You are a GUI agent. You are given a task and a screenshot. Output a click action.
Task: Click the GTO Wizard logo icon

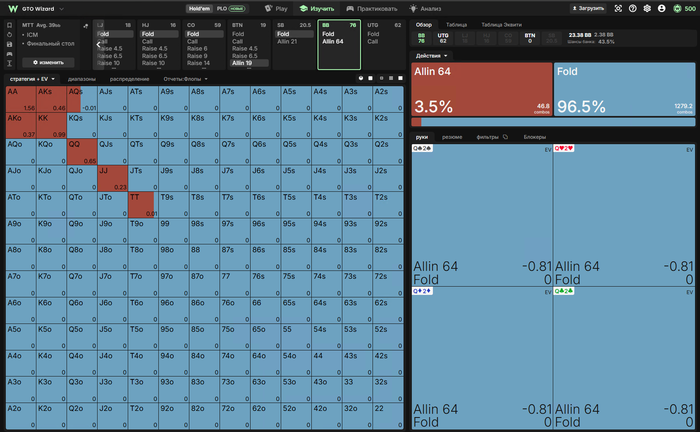[13, 8]
